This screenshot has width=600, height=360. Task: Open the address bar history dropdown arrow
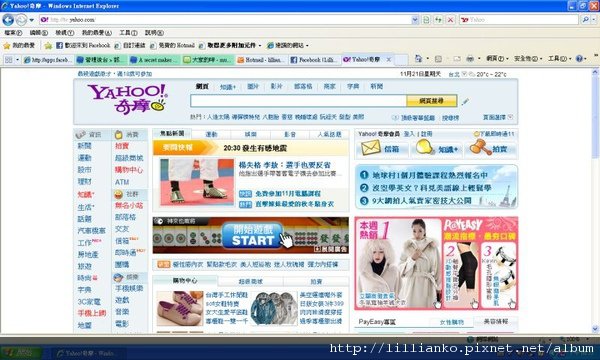[x=415, y=20]
